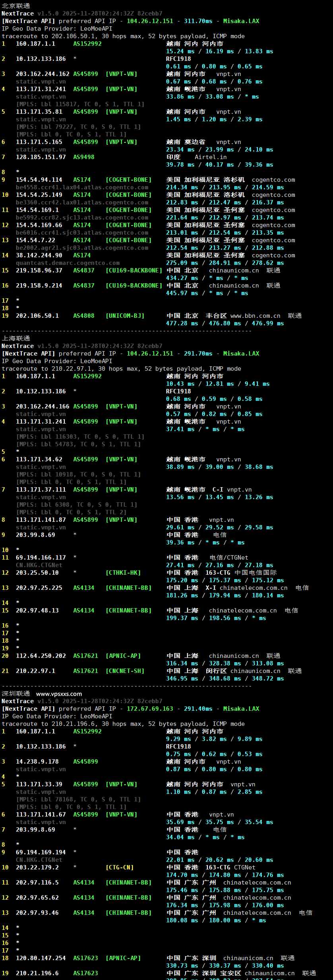Click hop IP 203.25.50.10
Image resolution: width=333 pixels, height=980 pixels.
tap(37, 573)
